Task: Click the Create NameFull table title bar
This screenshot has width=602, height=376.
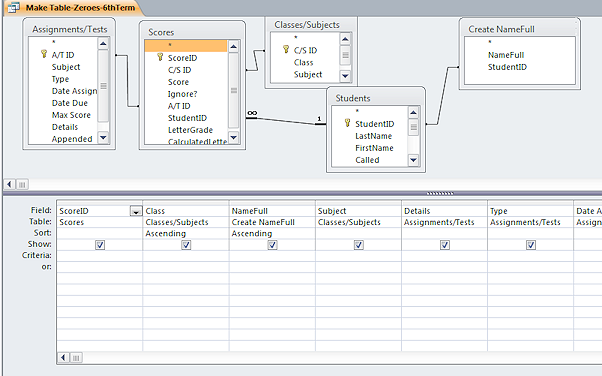Action: tap(519, 29)
